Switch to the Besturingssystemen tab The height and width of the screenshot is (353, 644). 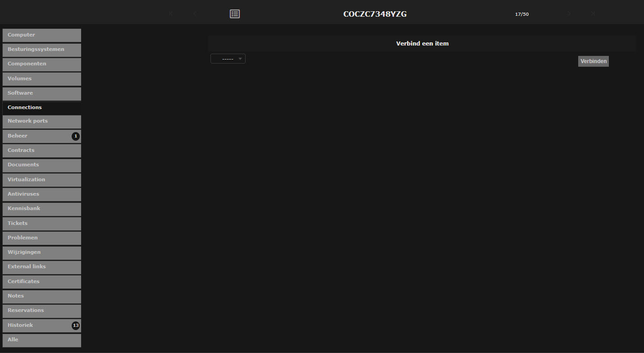point(42,50)
